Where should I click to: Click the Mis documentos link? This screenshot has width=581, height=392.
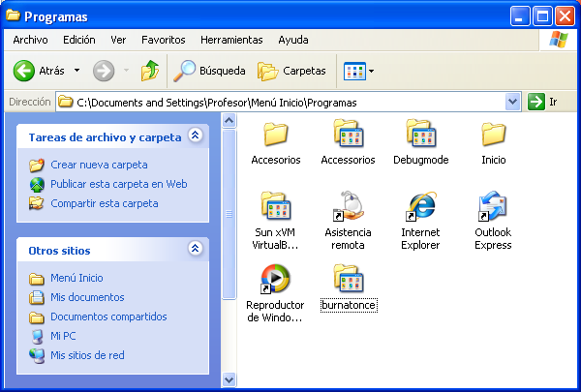[x=87, y=297]
